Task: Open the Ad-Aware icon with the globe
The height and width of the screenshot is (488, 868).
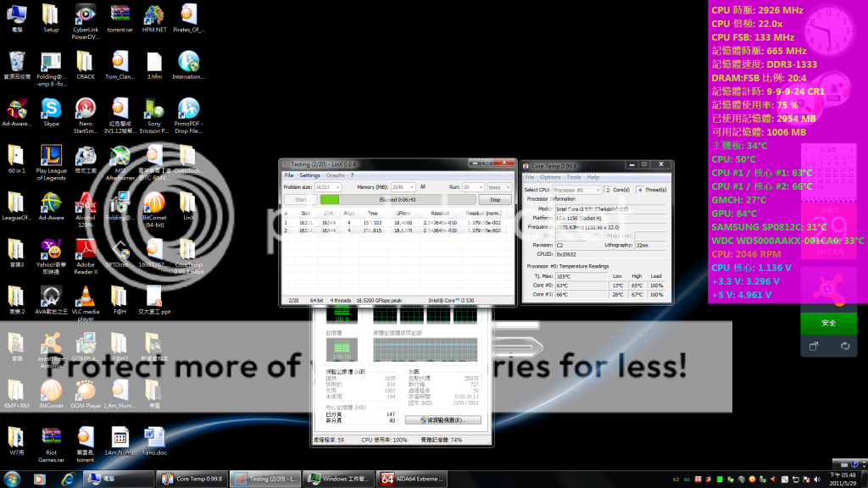Action: pyautogui.click(x=51, y=207)
